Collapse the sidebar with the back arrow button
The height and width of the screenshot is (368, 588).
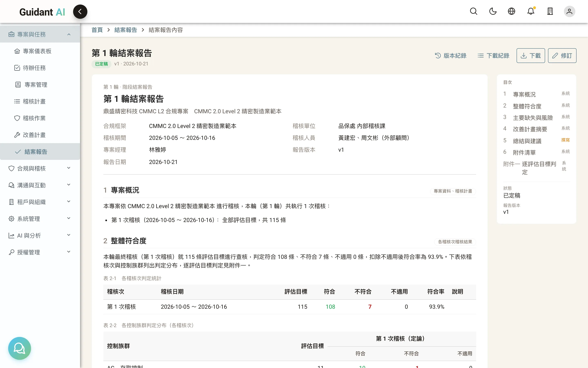pyautogui.click(x=80, y=11)
